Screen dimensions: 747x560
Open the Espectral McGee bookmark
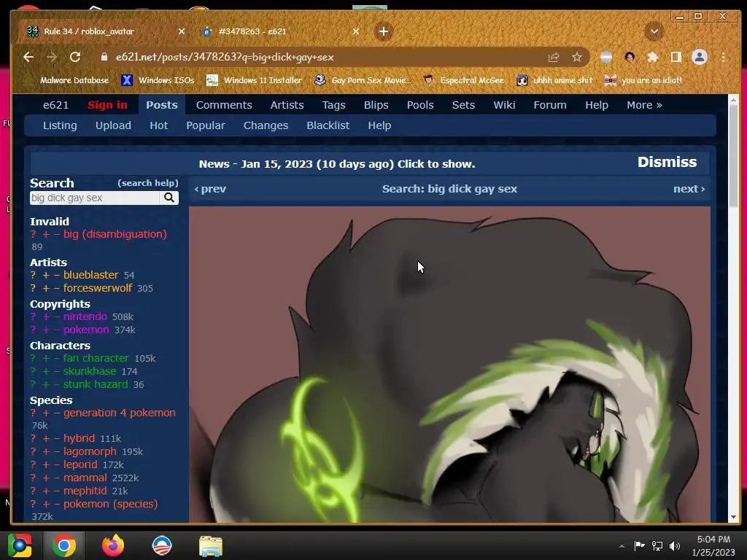463,80
